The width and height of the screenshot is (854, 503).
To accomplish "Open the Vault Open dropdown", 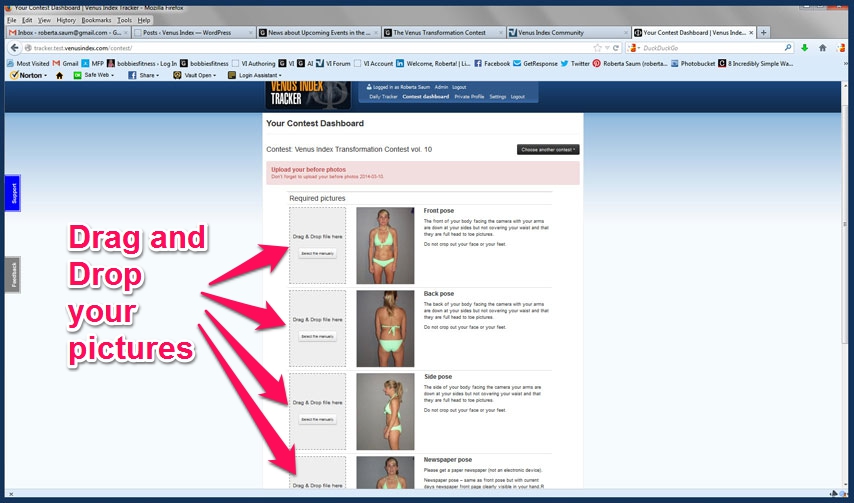I will coord(195,75).
